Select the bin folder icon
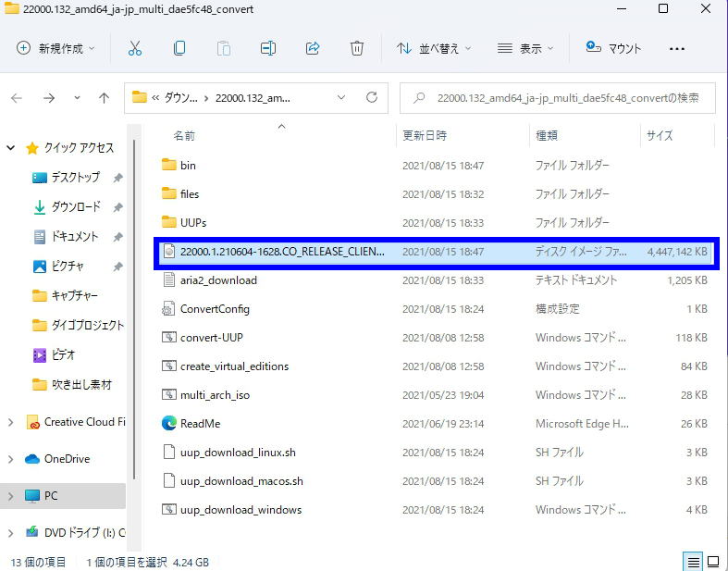Screen dimensions: 728x571 [169, 165]
